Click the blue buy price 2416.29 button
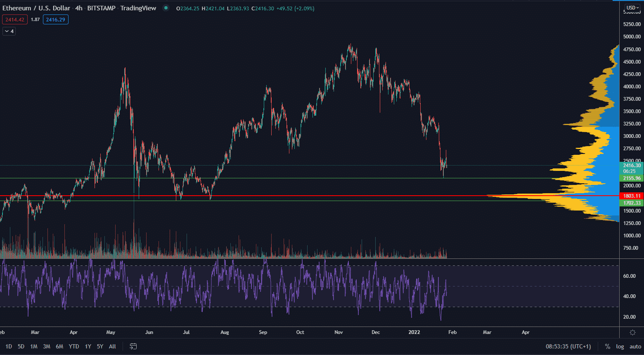644x355 pixels. [56, 19]
